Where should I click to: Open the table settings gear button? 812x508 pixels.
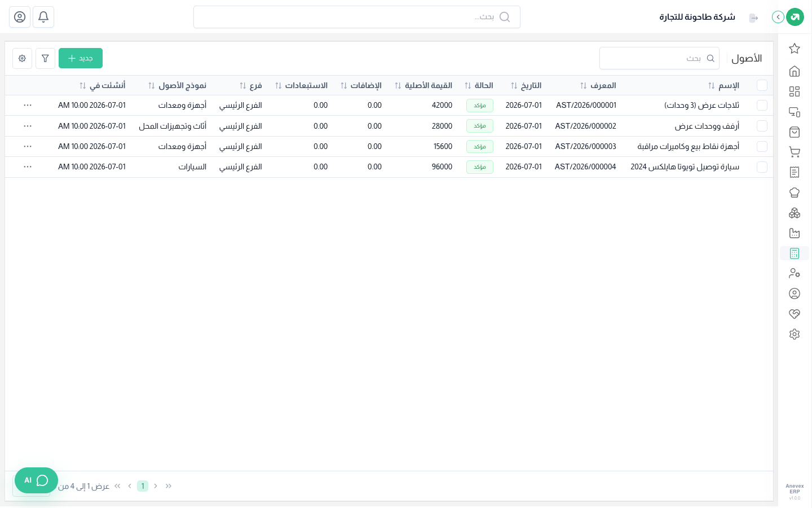pyautogui.click(x=22, y=58)
